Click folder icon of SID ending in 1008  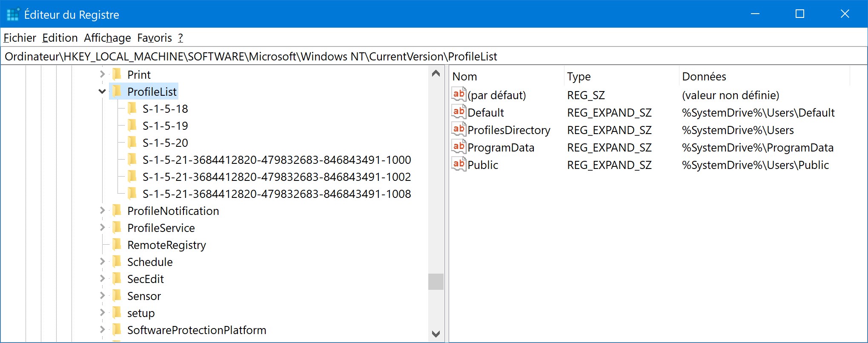click(x=132, y=194)
